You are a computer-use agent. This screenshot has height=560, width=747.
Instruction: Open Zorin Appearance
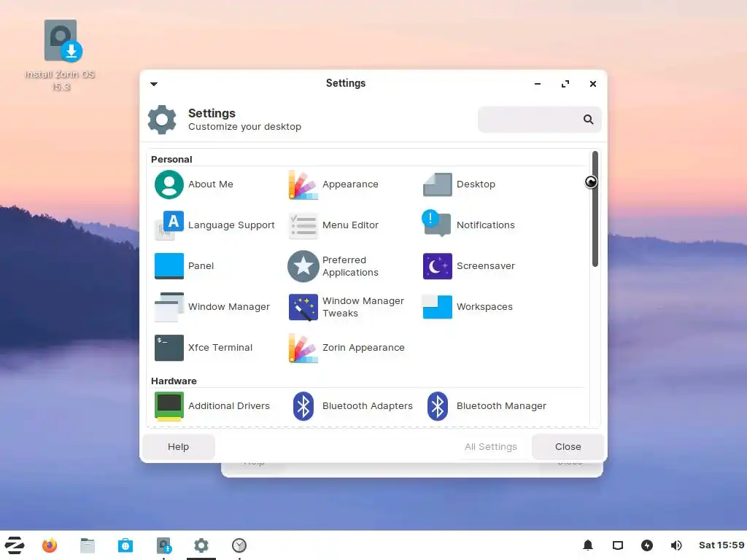click(x=347, y=348)
